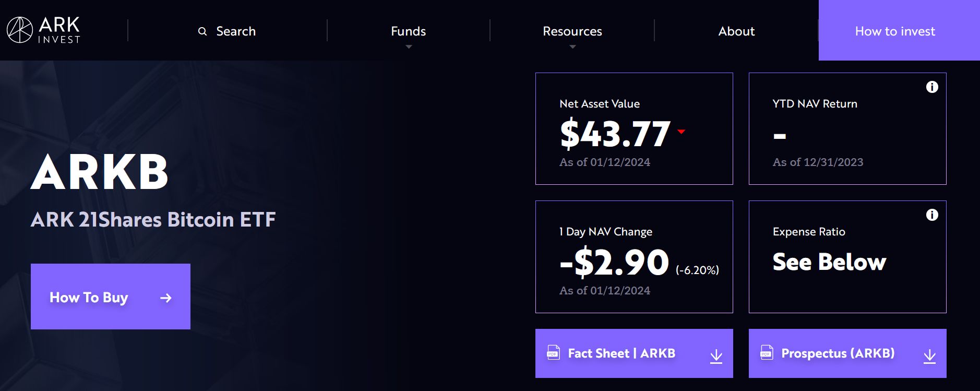Click the ARK Invest logo
This screenshot has width=980, height=391.
click(x=43, y=30)
